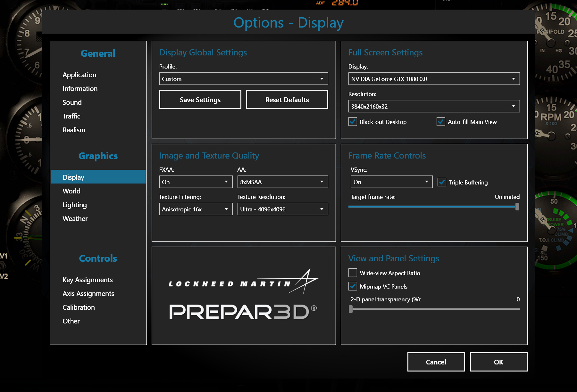
Task: Click the Image and Texture Quality heading
Action: click(209, 156)
